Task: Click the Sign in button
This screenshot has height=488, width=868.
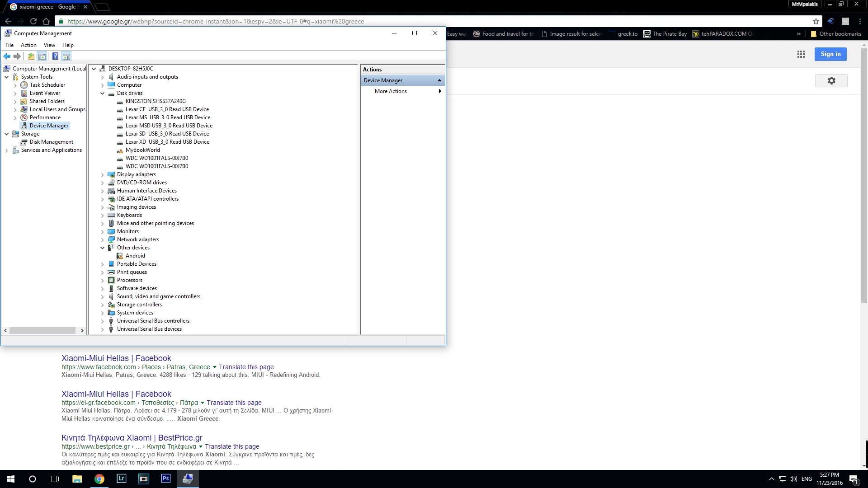Action: pos(830,54)
